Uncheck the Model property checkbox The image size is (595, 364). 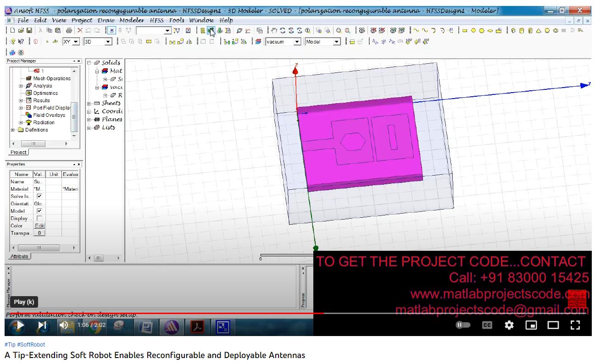39,211
